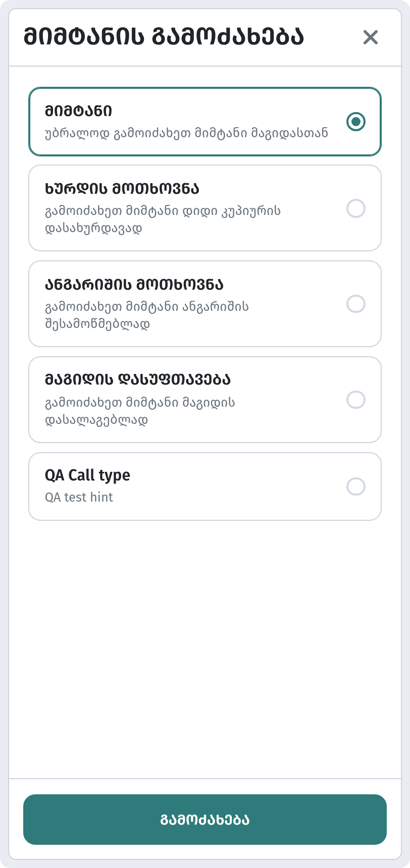Viewport: 410px width, 868px height.
Task: Choose the ხურდის მოთხოვნა radio option
Action: tap(356, 208)
